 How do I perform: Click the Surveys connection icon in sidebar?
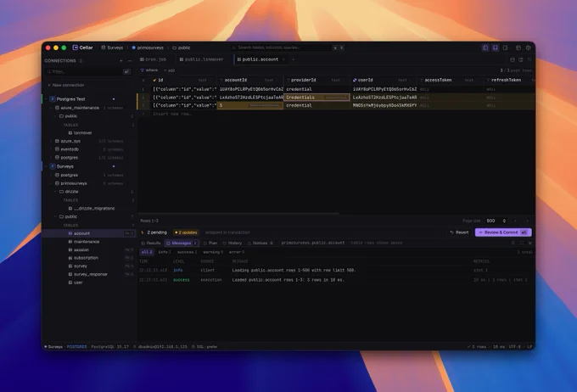[53, 166]
